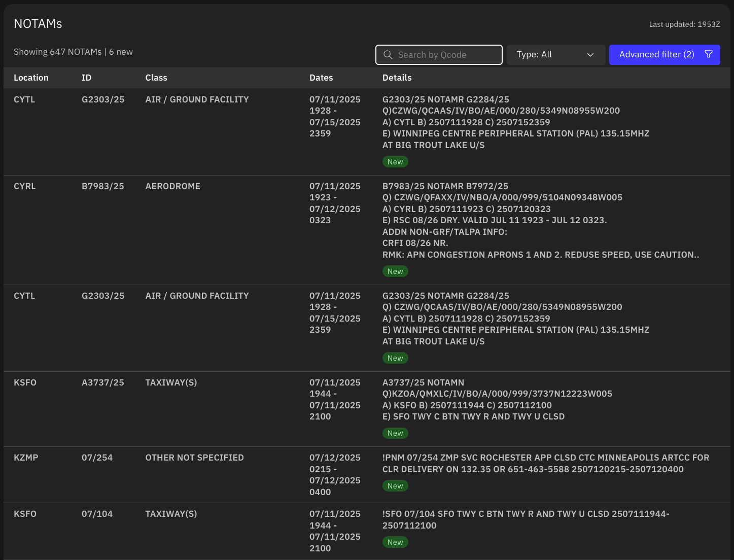Open the Type: All dropdown
Image resolution: width=734 pixels, height=560 pixels.
(x=555, y=55)
